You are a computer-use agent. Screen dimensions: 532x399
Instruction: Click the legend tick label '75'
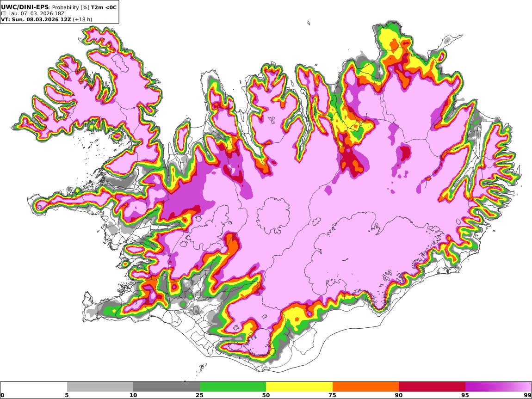(332, 395)
